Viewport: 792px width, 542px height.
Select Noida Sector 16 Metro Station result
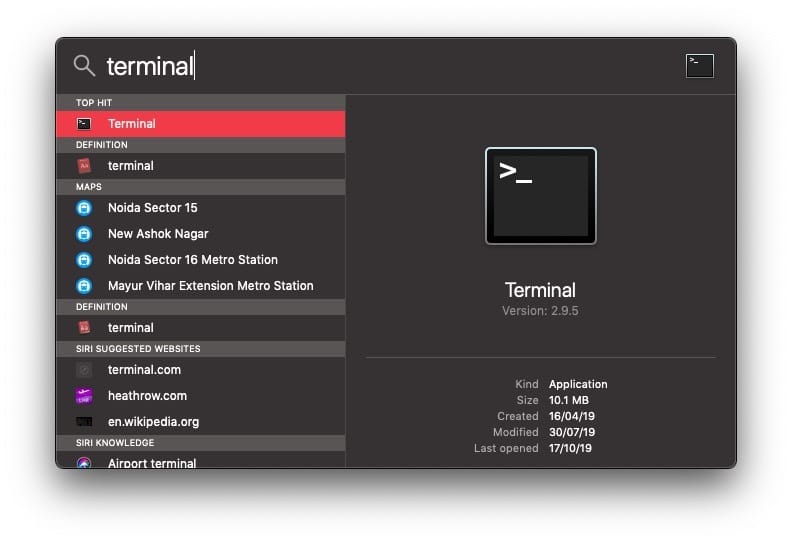192,260
